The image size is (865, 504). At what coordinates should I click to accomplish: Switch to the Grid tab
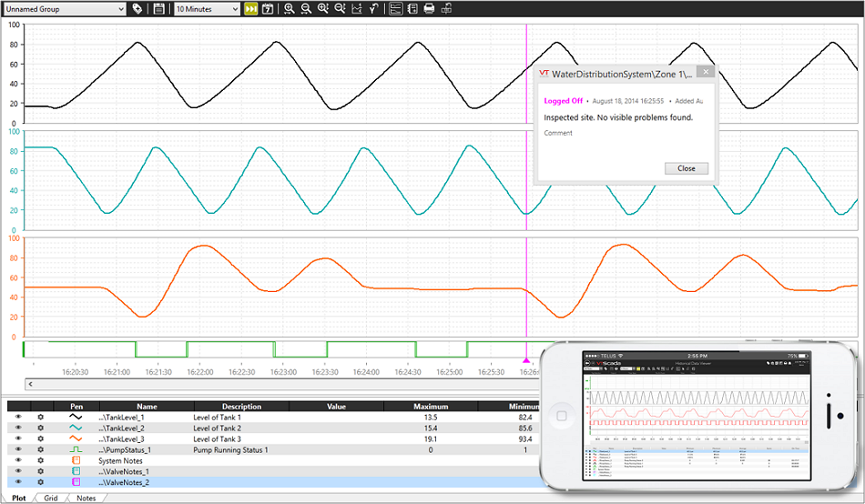tap(51, 498)
